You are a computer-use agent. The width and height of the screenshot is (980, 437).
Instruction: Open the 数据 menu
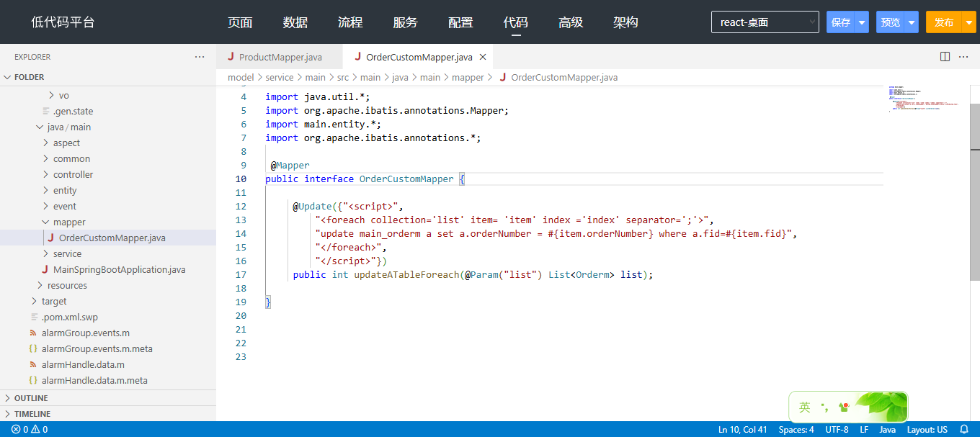coord(295,22)
